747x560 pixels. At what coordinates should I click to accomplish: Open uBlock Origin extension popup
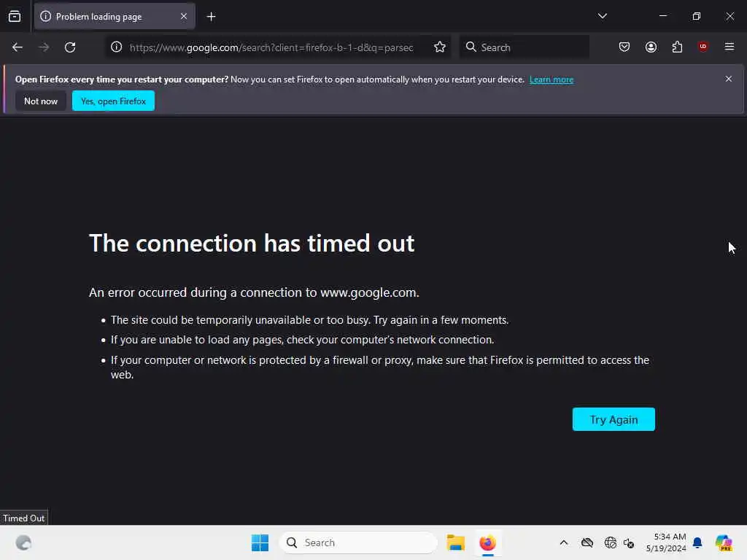tap(703, 47)
